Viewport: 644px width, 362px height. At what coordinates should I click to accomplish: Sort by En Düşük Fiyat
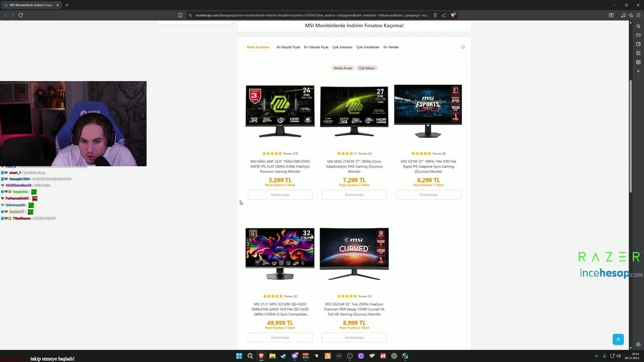[288, 47]
